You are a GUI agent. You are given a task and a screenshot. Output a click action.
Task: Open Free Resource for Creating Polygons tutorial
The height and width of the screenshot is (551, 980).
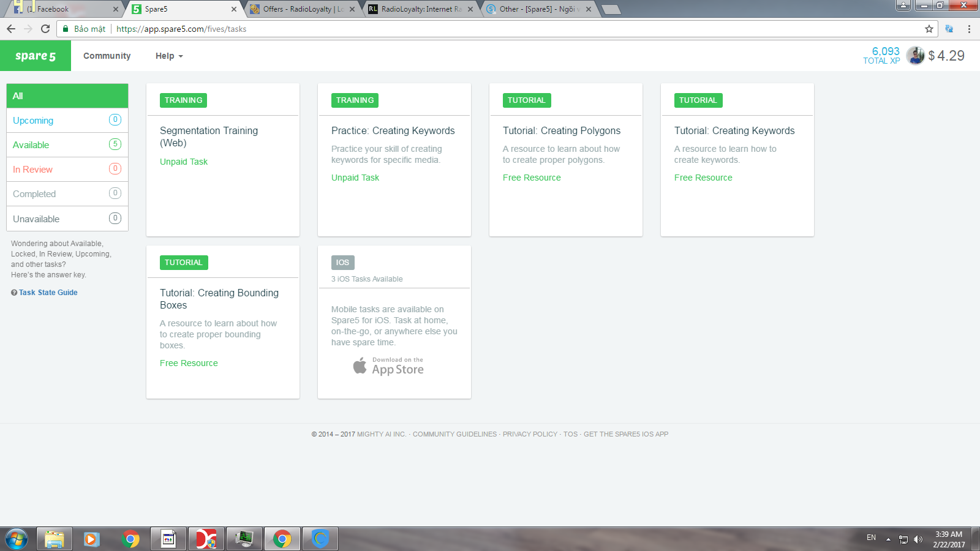click(532, 178)
